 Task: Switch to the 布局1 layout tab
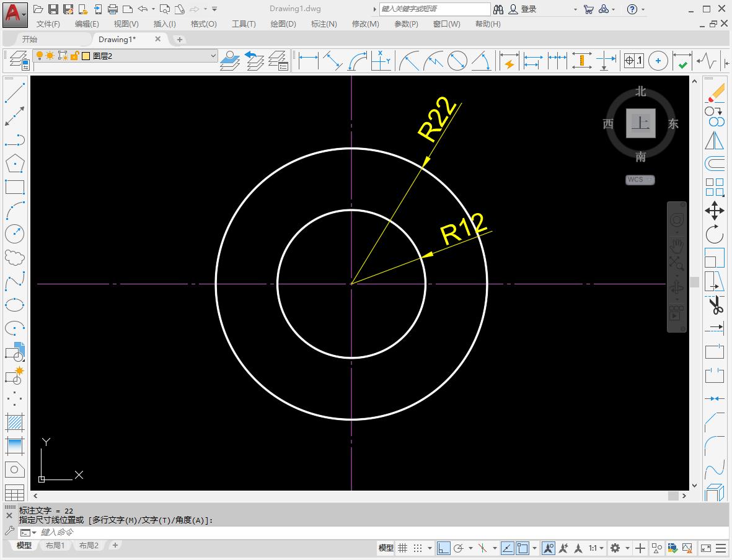[x=55, y=546]
